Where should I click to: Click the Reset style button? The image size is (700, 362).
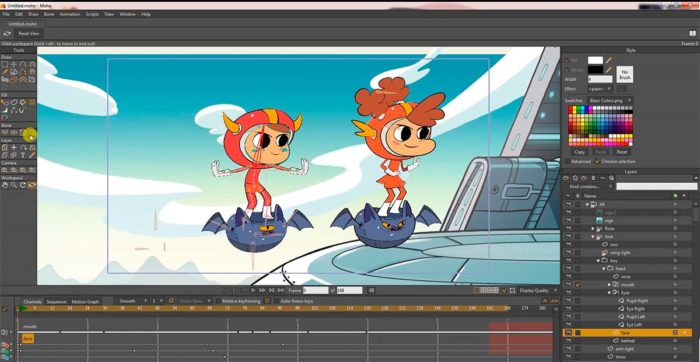[622, 152]
